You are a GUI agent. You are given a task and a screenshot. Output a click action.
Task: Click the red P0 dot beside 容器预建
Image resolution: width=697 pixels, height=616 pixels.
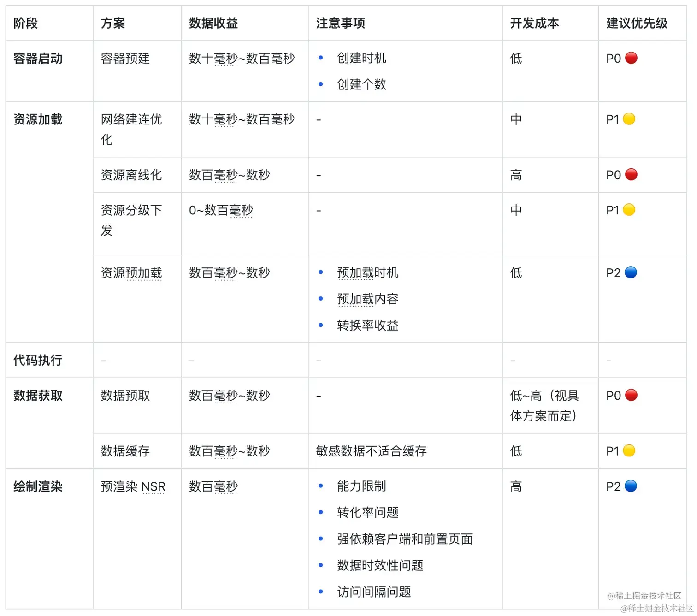click(632, 59)
